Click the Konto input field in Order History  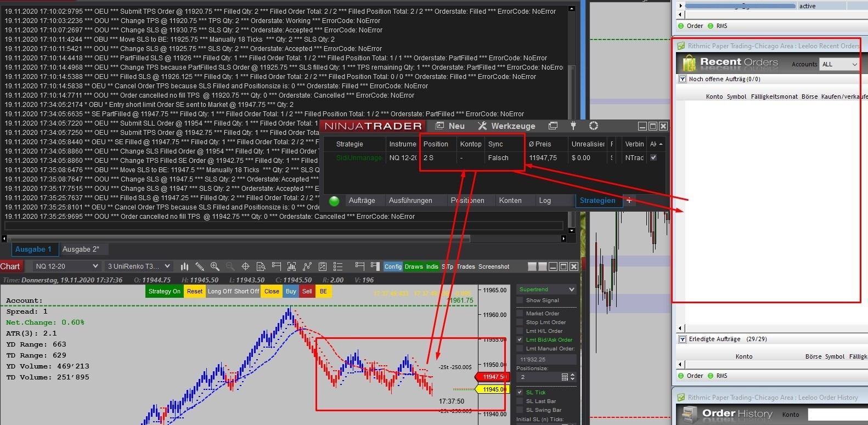coord(837,415)
